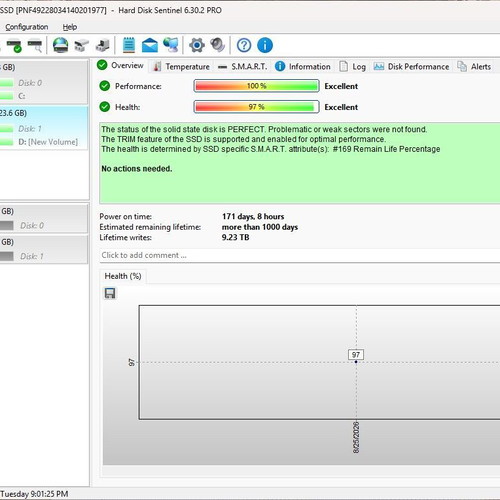Open the Disk Performance tab
The height and width of the screenshot is (500, 500).
click(411, 67)
